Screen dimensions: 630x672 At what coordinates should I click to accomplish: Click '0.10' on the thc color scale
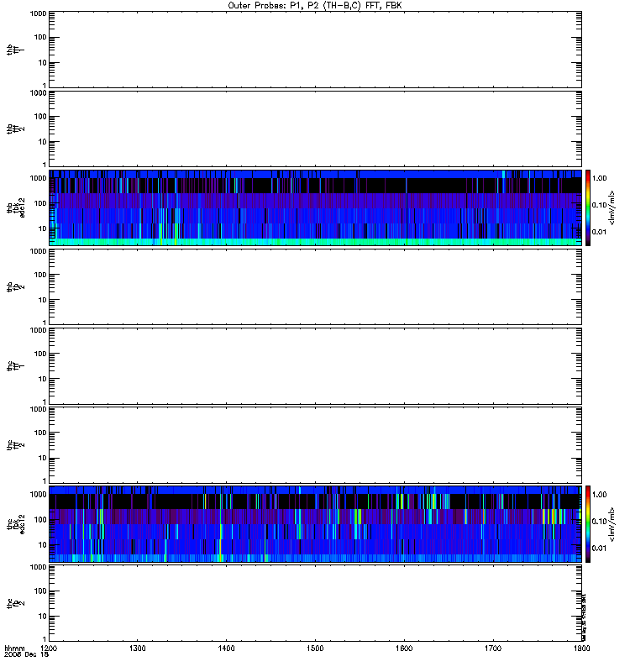599,522
